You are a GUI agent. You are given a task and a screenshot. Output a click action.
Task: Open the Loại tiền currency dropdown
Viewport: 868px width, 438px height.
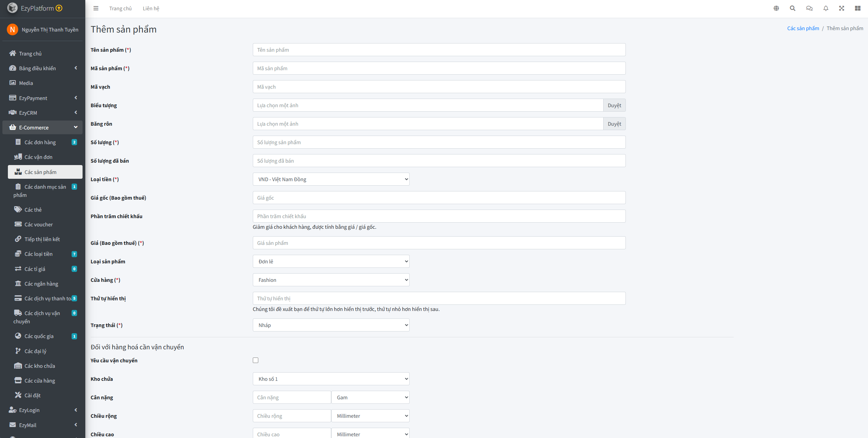pyautogui.click(x=331, y=179)
